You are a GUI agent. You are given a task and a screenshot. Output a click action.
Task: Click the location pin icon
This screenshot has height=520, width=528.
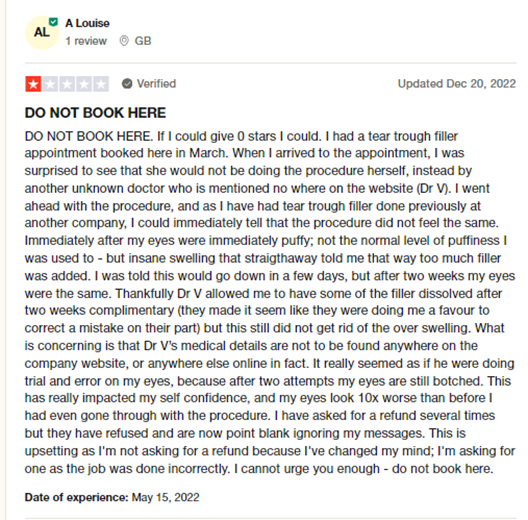pyautogui.click(x=124, y=41)
